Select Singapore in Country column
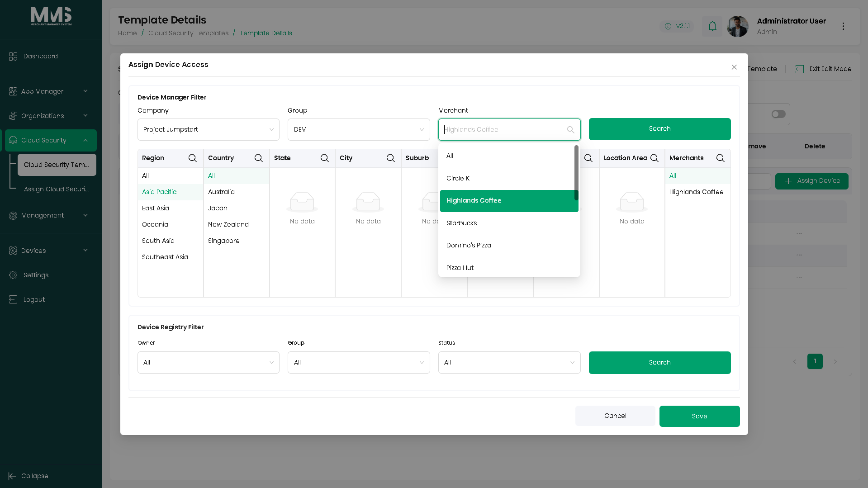This screenshot has width=868, height=488. 237,241
